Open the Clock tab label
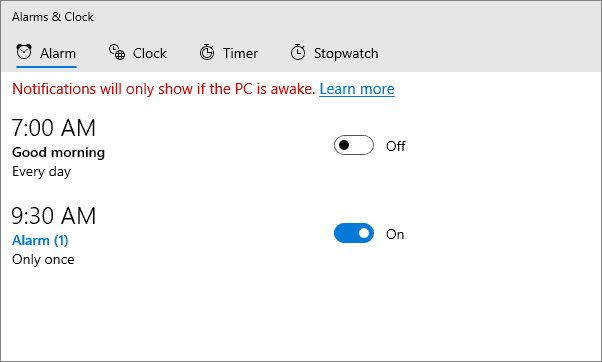The width and height of the screenshot is (602, 362). [x=150, y=53]
